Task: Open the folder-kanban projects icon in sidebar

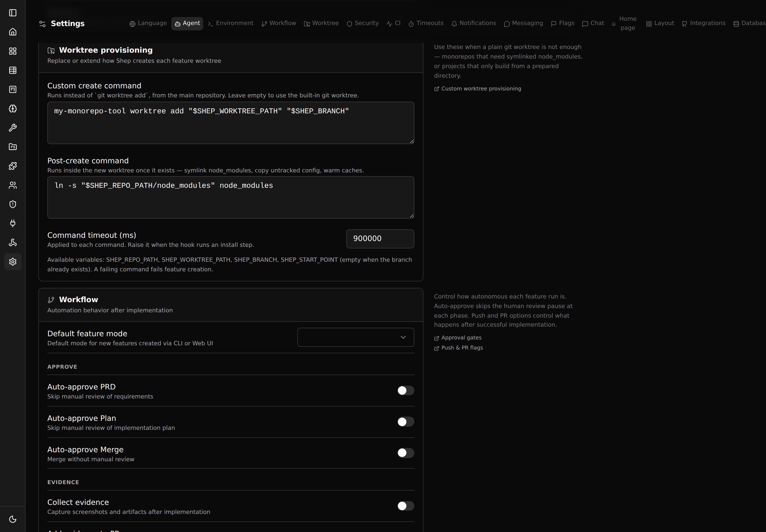Action: [13, 147]
